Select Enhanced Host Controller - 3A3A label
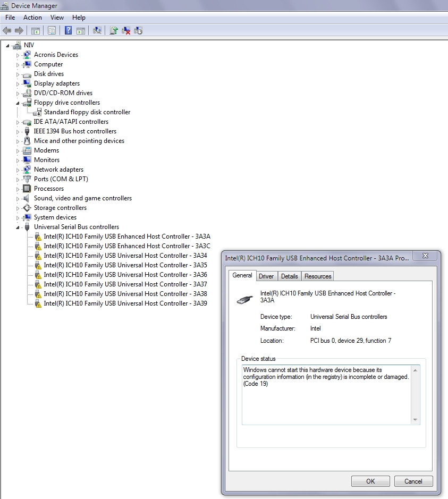This screenshot has height=499, width=448. coord(127,236)
